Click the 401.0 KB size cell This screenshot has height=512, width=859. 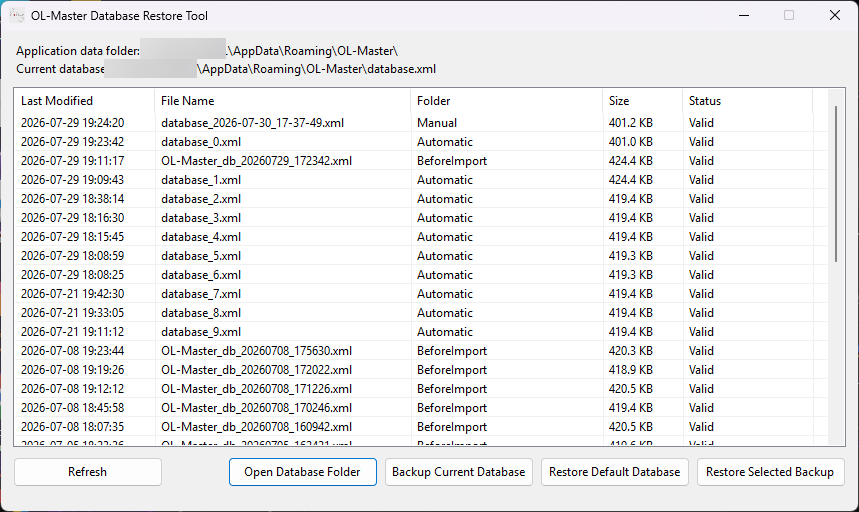pyautogui.click(x=631, y=142)
